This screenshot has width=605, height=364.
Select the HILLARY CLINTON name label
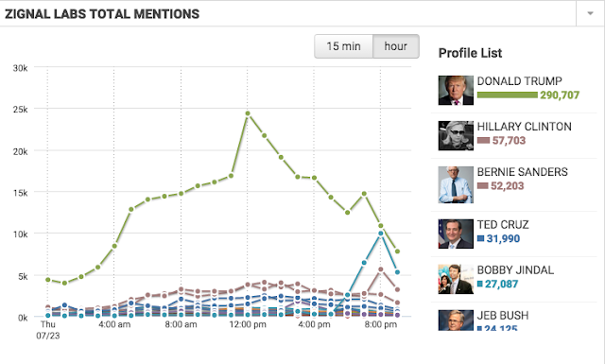pos(524,127)
